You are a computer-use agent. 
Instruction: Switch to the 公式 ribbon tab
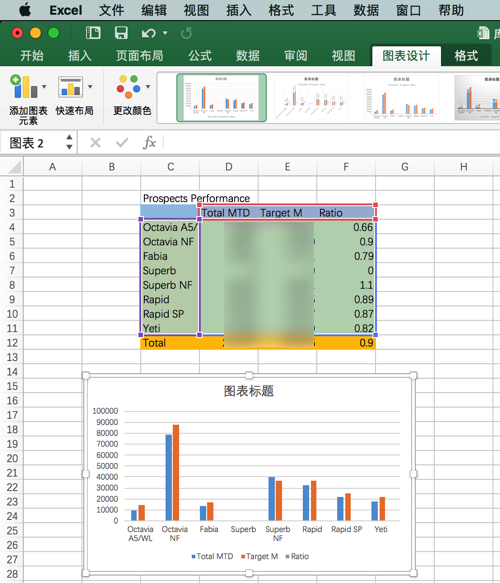coord(200,56)
